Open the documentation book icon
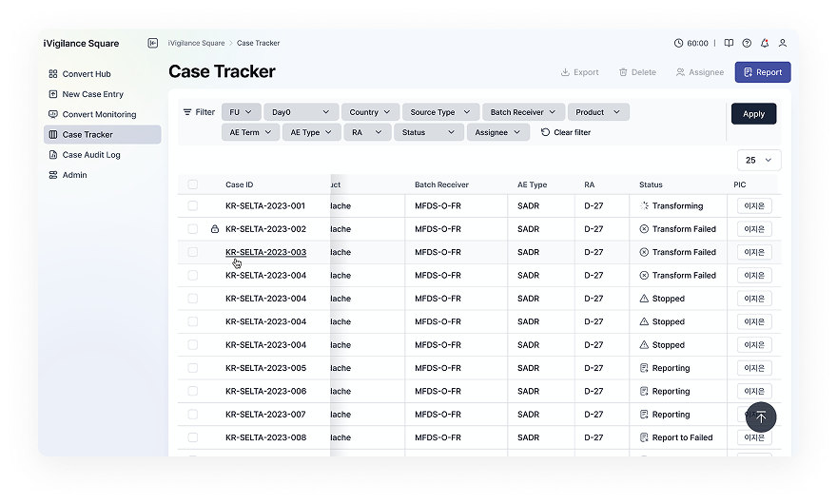The width and height of the screenshot is (837, 504). [x=729, y=43]
